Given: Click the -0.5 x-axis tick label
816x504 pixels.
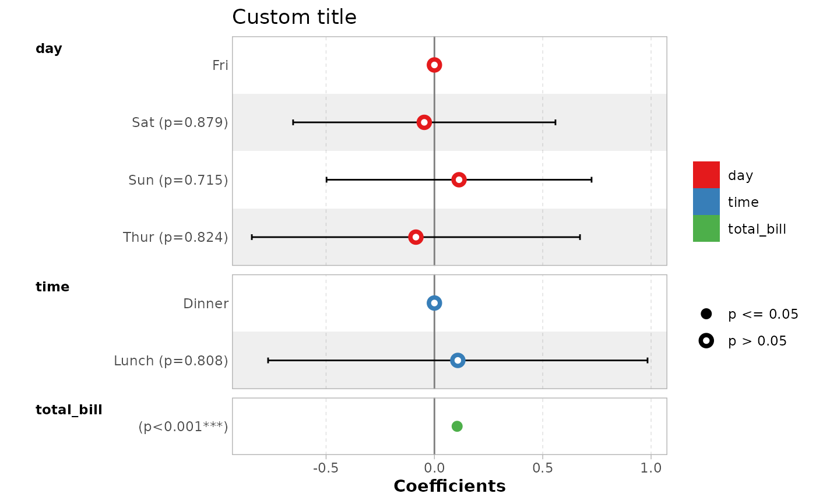Looking at the screenshot, I should point(326,468).
